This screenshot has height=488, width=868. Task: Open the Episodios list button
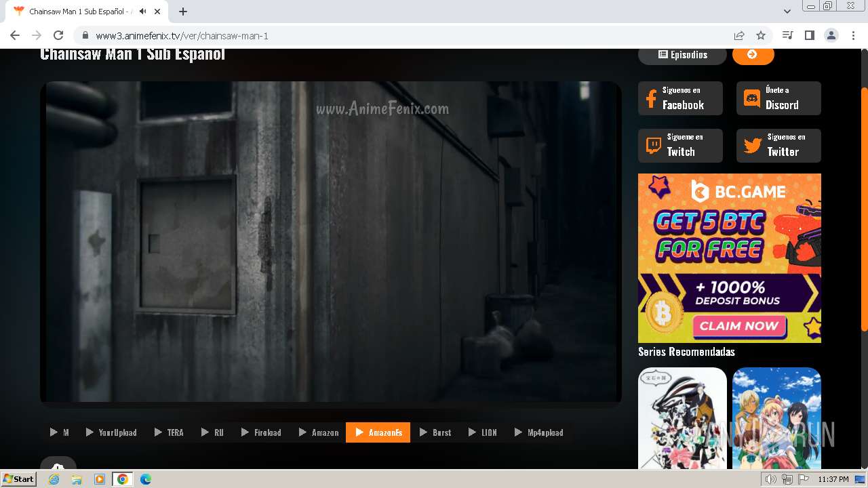pyautogui.click(x=682, y=55)
